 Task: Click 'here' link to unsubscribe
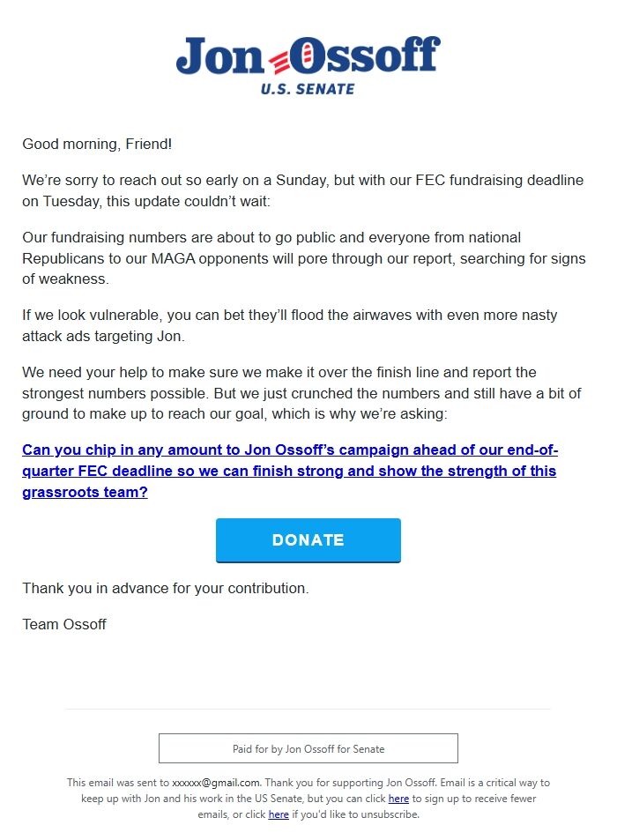click(279, 814)
